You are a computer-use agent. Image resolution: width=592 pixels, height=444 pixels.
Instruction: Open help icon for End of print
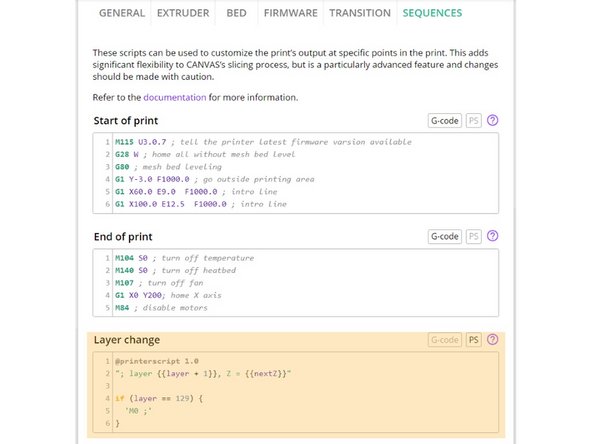[x=492, y=236]
